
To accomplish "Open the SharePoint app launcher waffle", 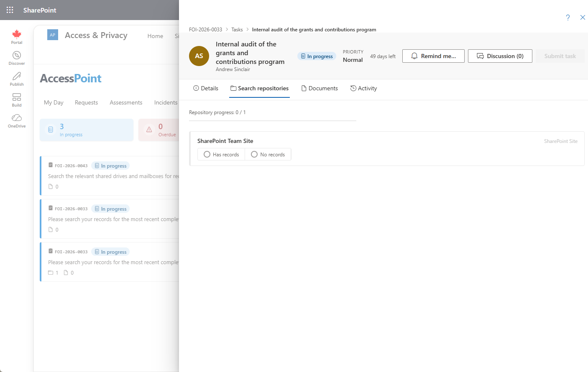I will point(10,10).
